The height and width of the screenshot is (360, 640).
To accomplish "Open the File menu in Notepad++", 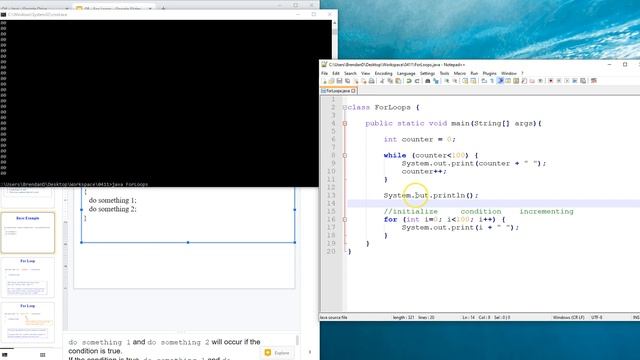I will pyautogui.click(x=324, y=73).
